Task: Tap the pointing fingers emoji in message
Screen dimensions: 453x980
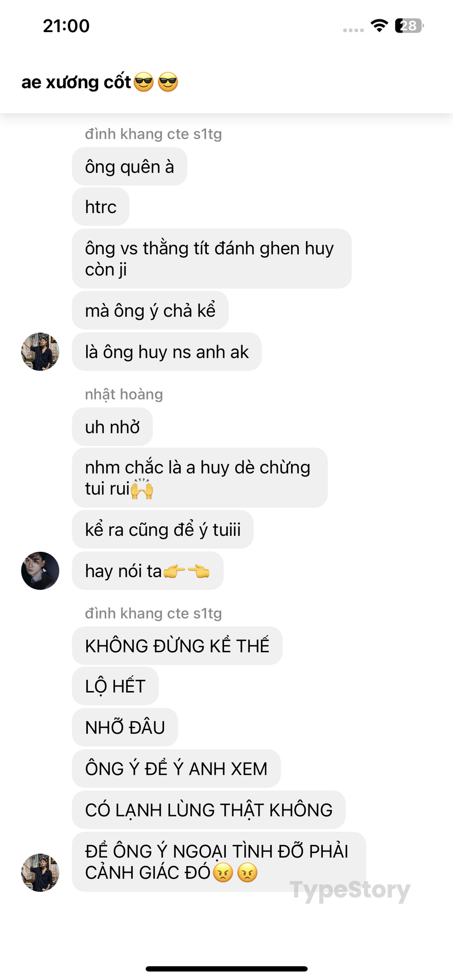Action: click(x=186, y=571)
